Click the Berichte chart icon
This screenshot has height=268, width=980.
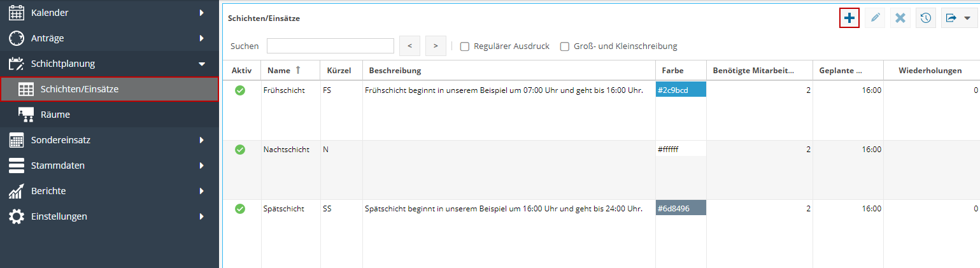click(17, 191)
